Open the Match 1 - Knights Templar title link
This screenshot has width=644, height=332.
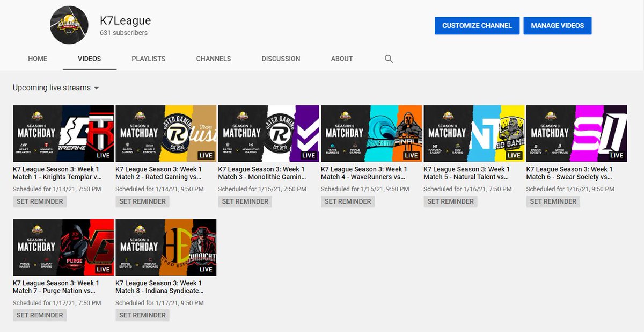coord(57,173)
